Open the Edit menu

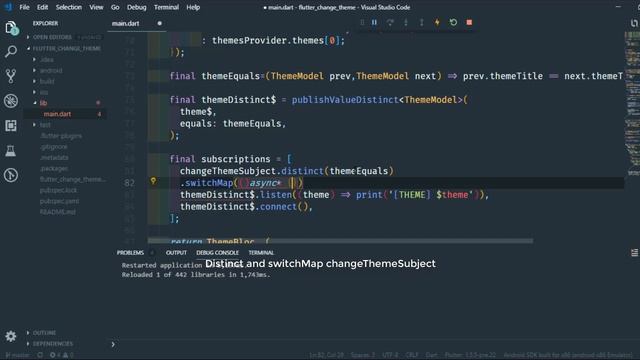pos(42,7)
